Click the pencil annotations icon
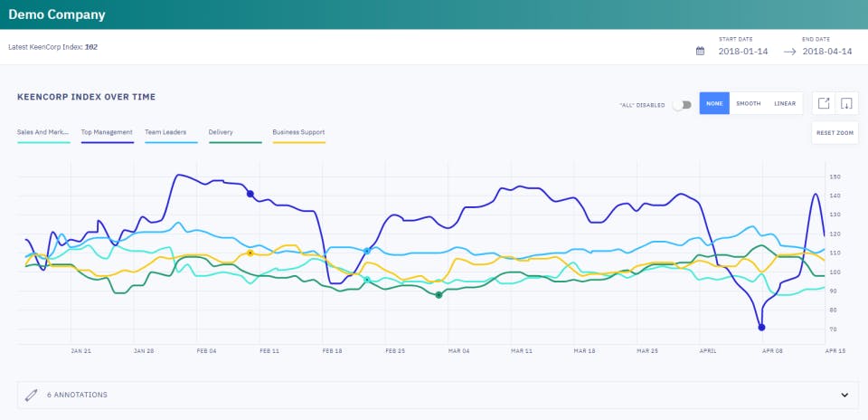Screen dimensions: 868x420 click(x=32, y=395)
